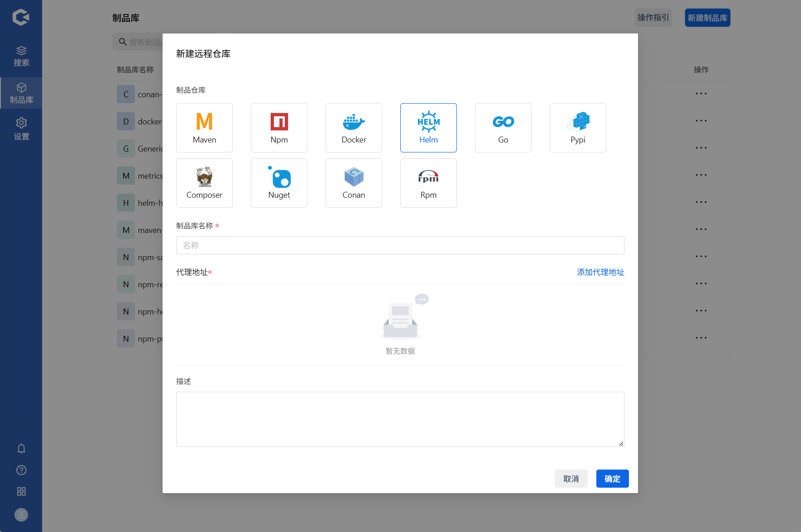801x532 pixels.
Task: Choose the Docker repository type
Action: (354, 128)
